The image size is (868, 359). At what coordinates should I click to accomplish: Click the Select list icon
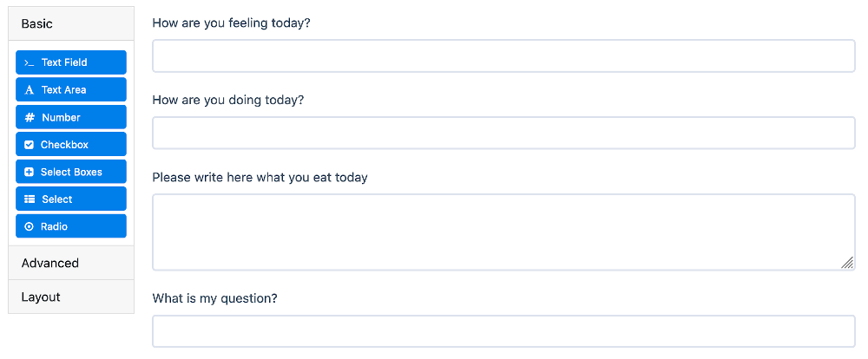(30, 199)
